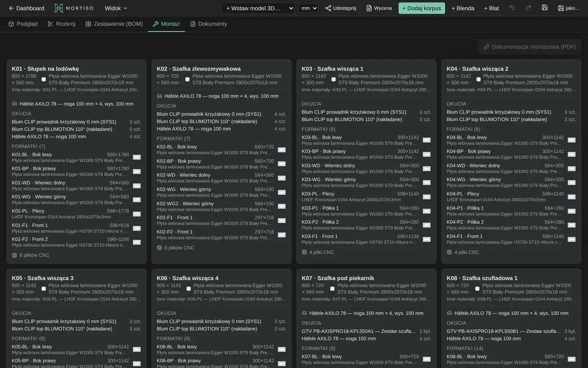Viewport: 588px width, 368px height.
Task: Click K01 white material color swatch
Action: 44,79
